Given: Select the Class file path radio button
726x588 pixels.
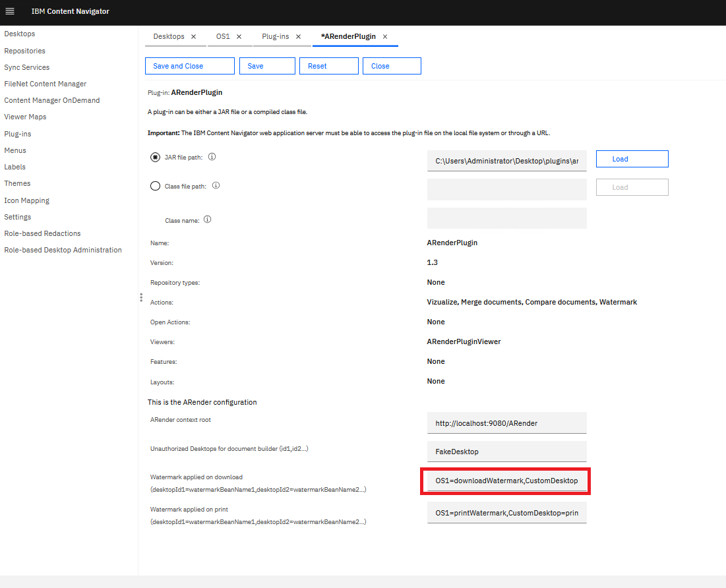Looking at the screenshot, I should [155, 186].
